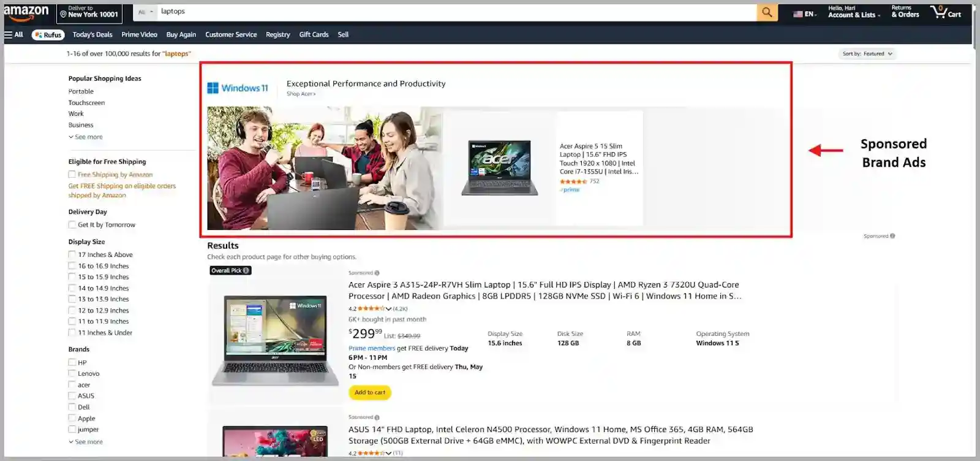980x461 pixels.
Task: Click Get FREE Shipping on eligible orders
Action: point(122,191)
